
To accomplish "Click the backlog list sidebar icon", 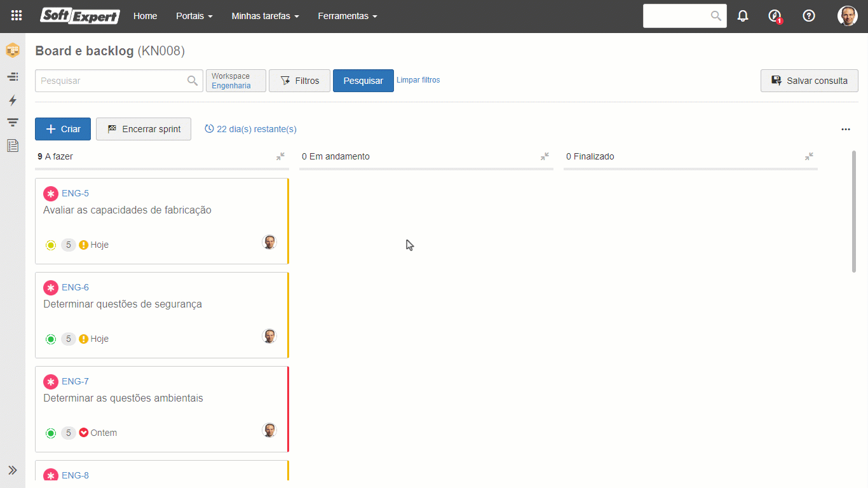I will (13, 76).
